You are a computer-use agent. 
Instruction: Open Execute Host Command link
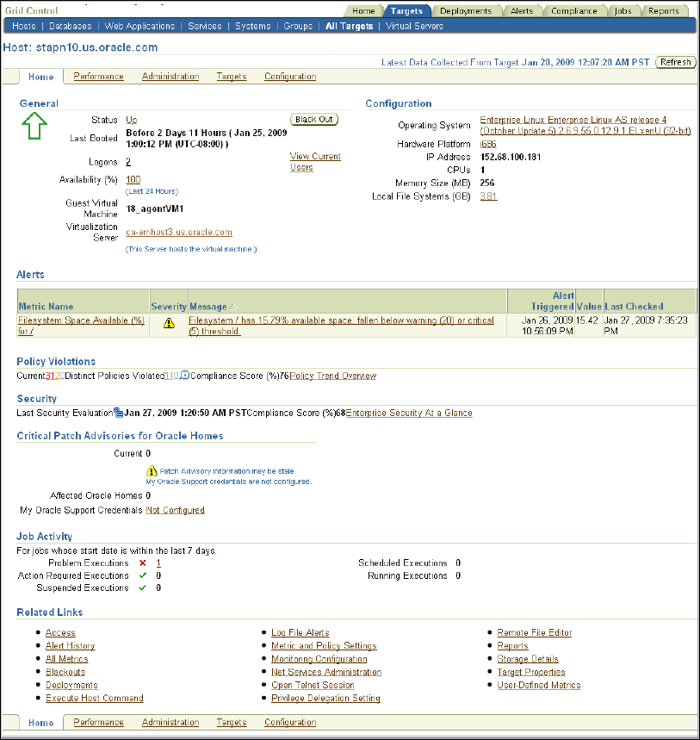pos(95,698)
